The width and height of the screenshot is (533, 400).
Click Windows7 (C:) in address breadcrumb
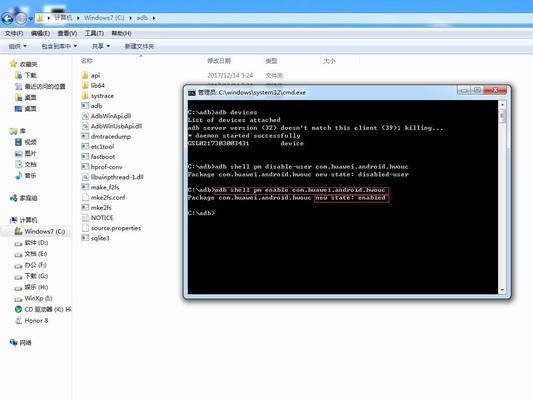pos(104,18)
